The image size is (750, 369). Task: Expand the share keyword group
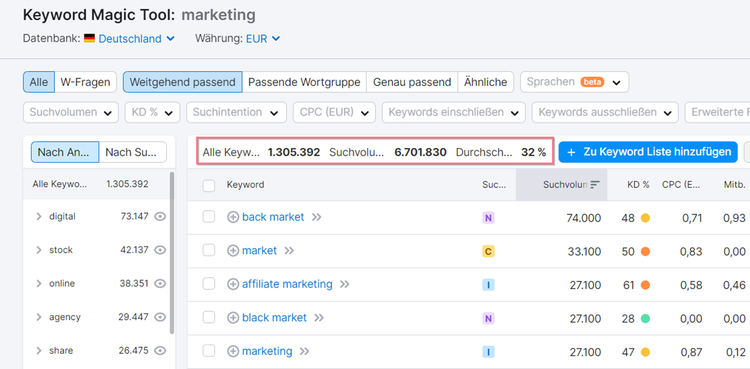point(39,350)
